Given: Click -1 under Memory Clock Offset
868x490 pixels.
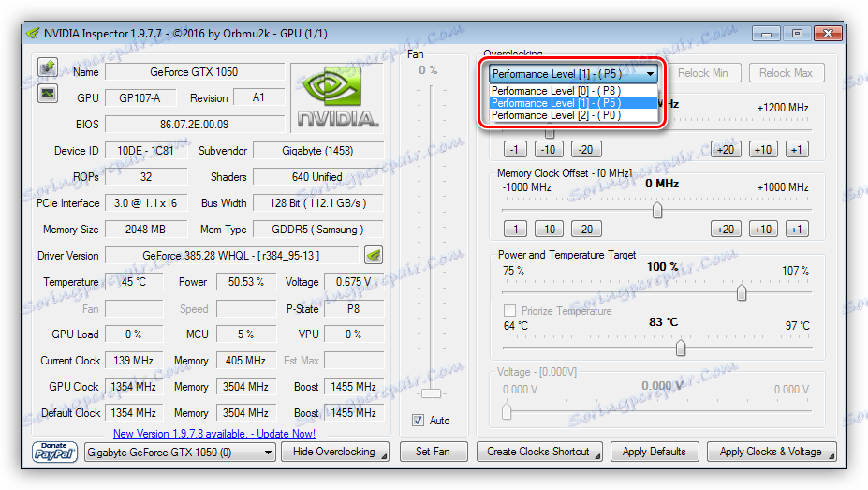Looking at the screenshot, I should [x=515, y=230].
